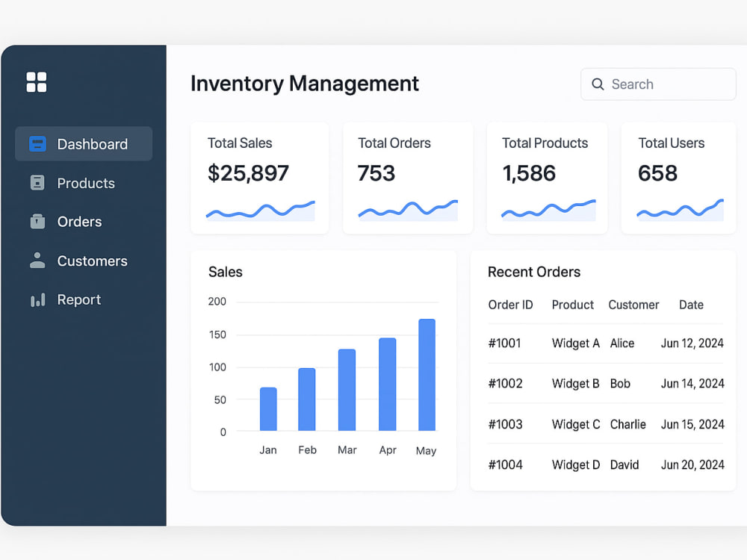Click the May bar in Sales chart
The image size is (747, 560).
[x=427, y=375]
